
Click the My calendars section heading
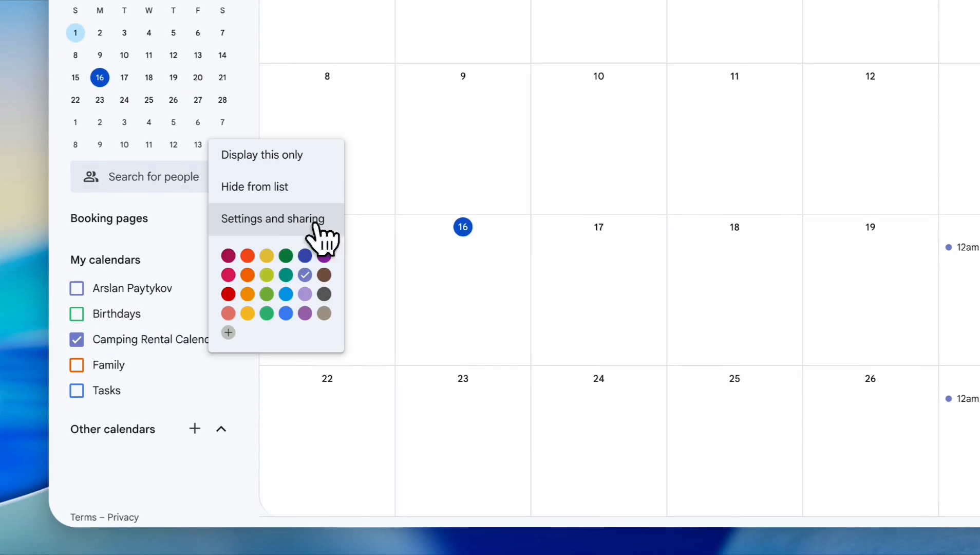click(x=105, y=260)
